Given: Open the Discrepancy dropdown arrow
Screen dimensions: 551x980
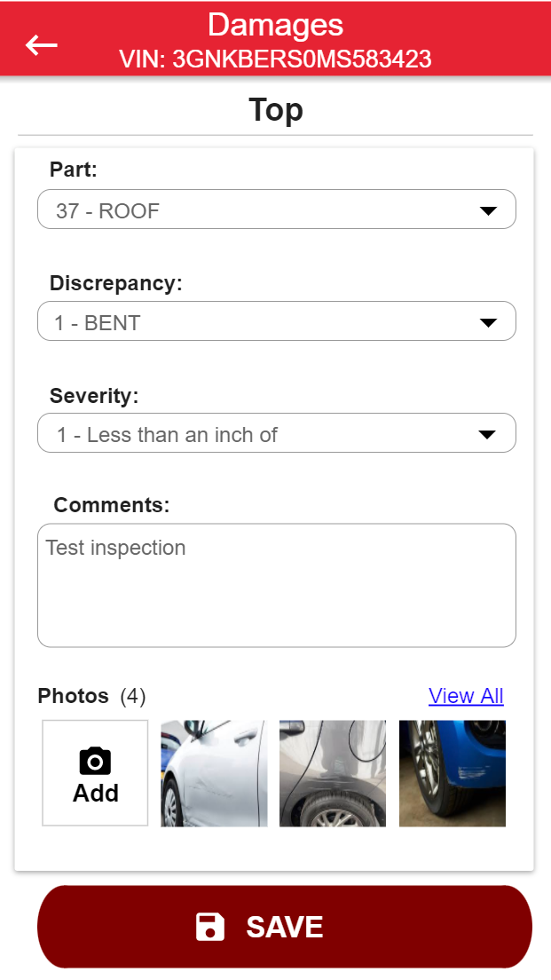Looking at the screenshot, I should 488,322.
